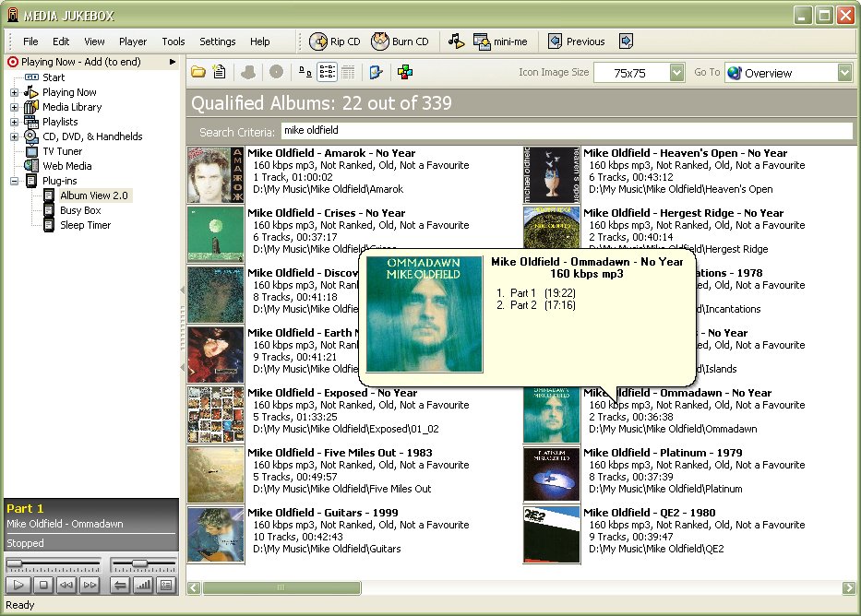Click the music note play icon beside Burn CD
Screen dimensions: 861x616
[x=456, y=41]
